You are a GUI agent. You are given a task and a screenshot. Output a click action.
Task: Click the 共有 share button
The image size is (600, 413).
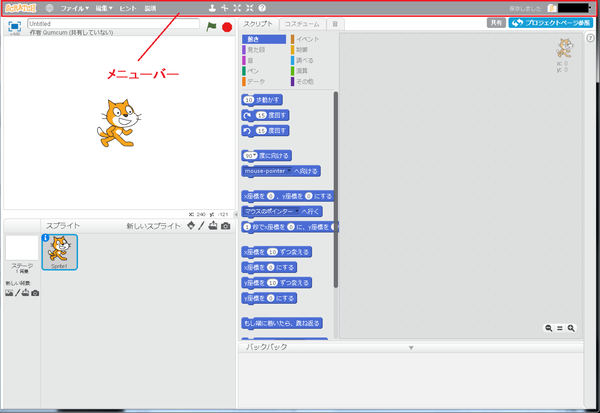[x=496, y=23]
